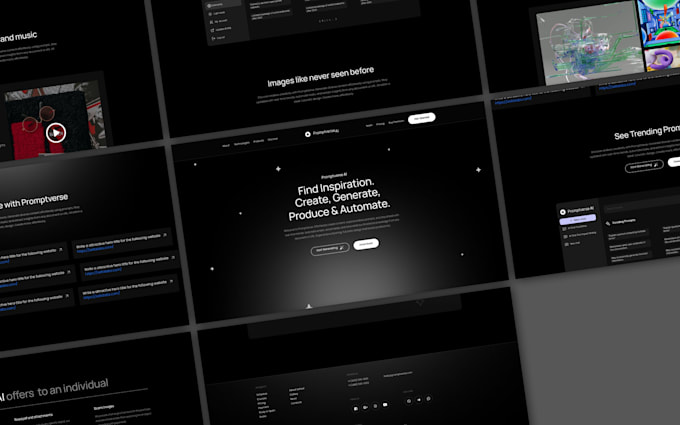Click the search field atop the trending dashboard

tap(642, 204)
